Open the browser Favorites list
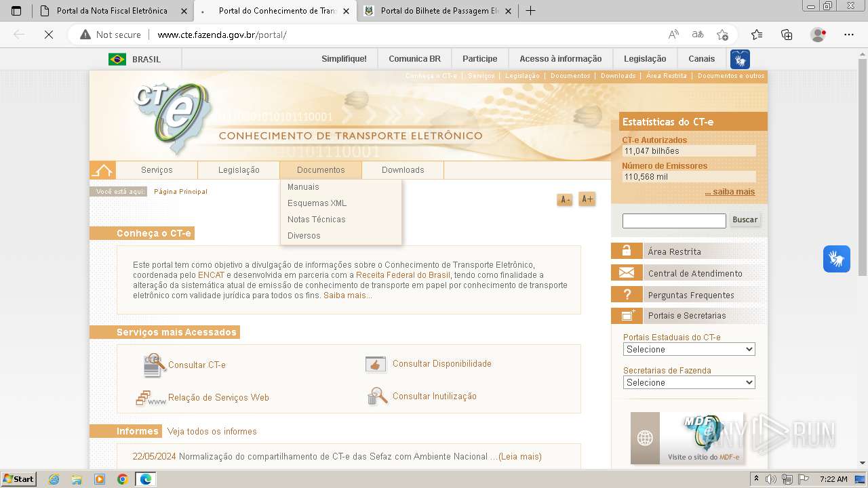868x488 pixels. 757,35
